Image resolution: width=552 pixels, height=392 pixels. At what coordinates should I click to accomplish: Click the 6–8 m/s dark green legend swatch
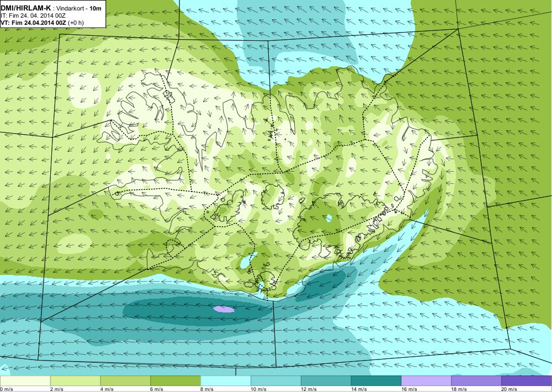click(x=176, y=381)
